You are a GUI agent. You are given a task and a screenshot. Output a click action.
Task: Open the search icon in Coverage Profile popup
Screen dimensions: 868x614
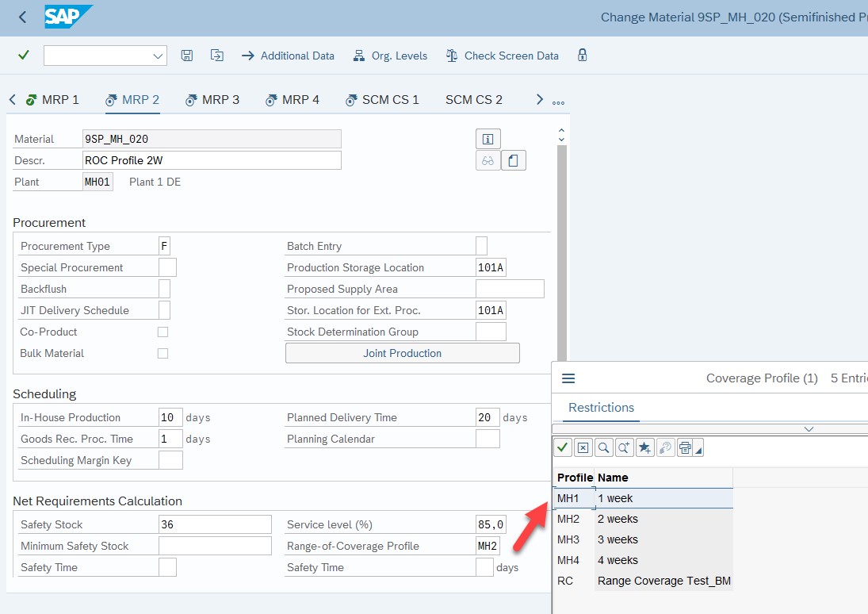pos(603,447)
